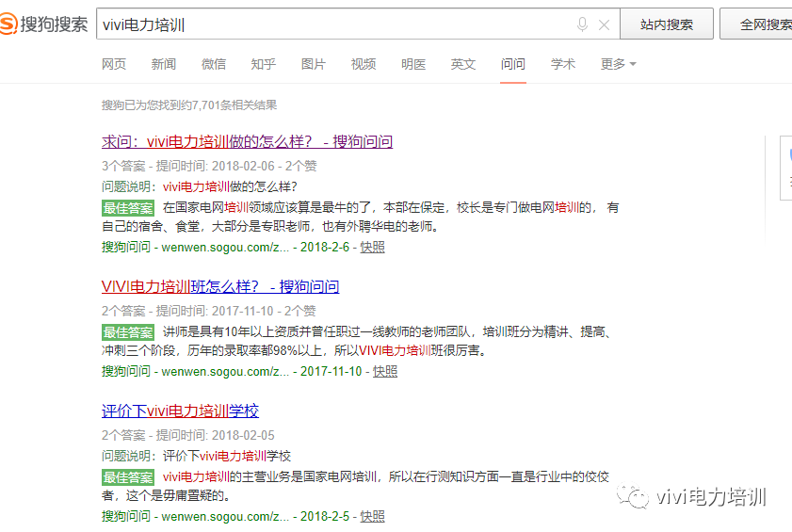Image resolution: width=792 pixels, height=532 pixels.
Task: Open 快照 for the 2018-2-6 result
Action: point(372,247)
